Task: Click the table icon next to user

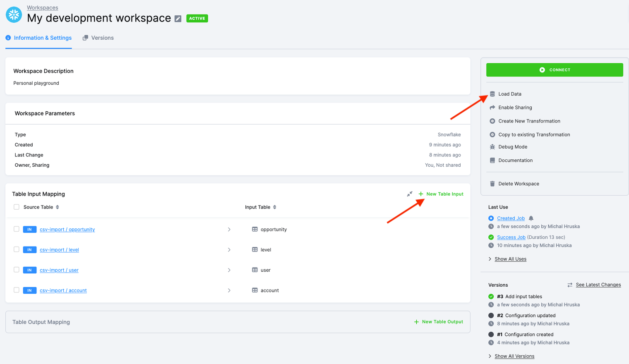Action: click(x=255, y=270)
